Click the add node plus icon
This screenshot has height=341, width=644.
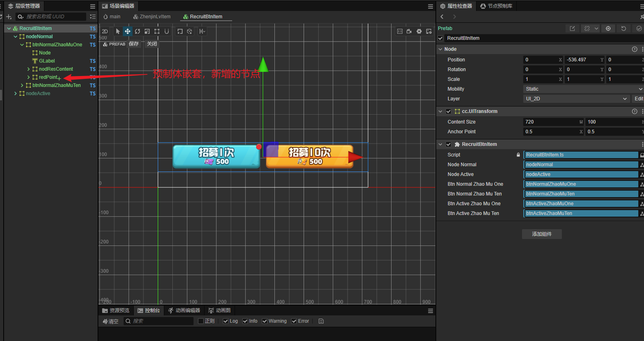pyautogui.click(x=9, y=17)
